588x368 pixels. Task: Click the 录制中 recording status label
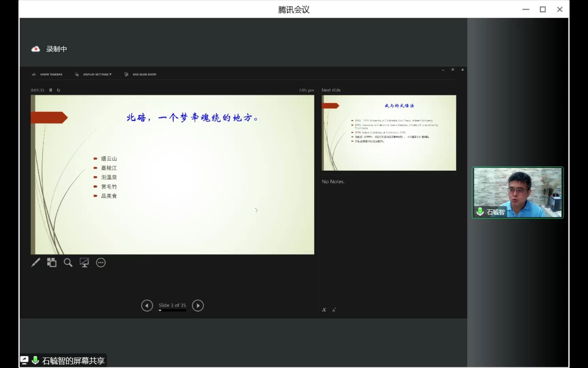pyautogui.click(x=56, y=49)
